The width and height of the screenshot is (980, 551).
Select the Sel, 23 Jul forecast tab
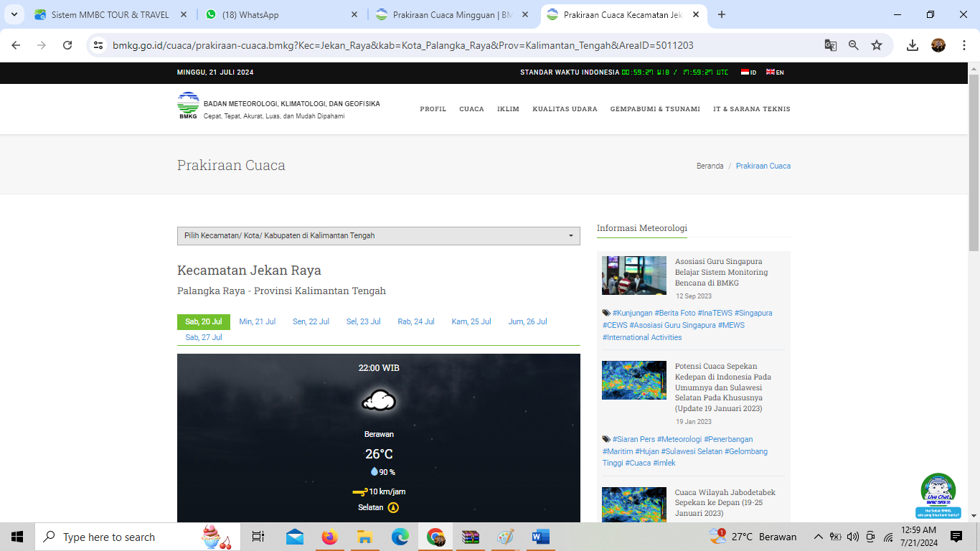tap(364, 321)
